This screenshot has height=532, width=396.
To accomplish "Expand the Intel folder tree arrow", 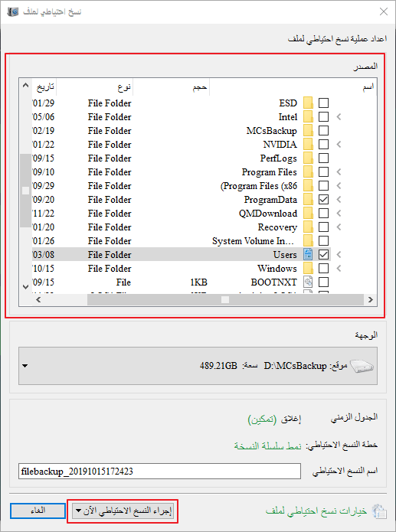I will click(339, 116).
